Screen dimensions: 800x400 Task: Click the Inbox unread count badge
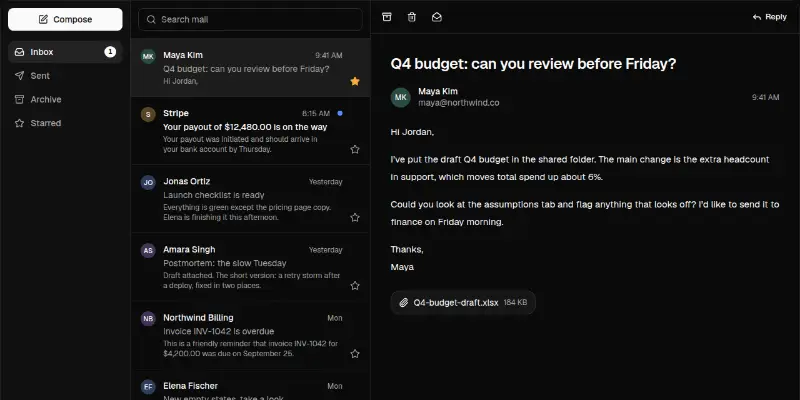pos(110,52)
